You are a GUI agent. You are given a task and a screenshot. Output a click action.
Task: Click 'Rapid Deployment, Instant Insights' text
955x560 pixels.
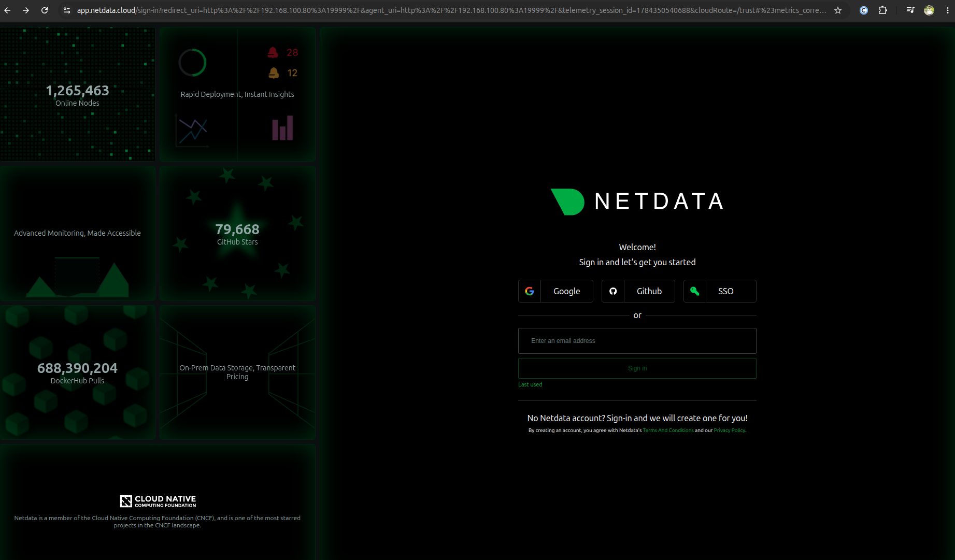pyautogui.click(x=237, y=94)
